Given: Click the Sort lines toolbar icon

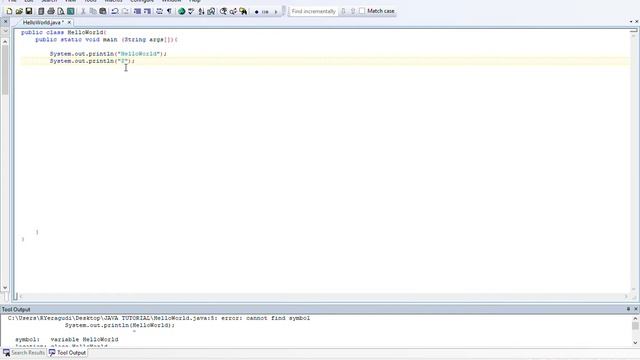Looking at the screenshot, I should coord(201,11).
